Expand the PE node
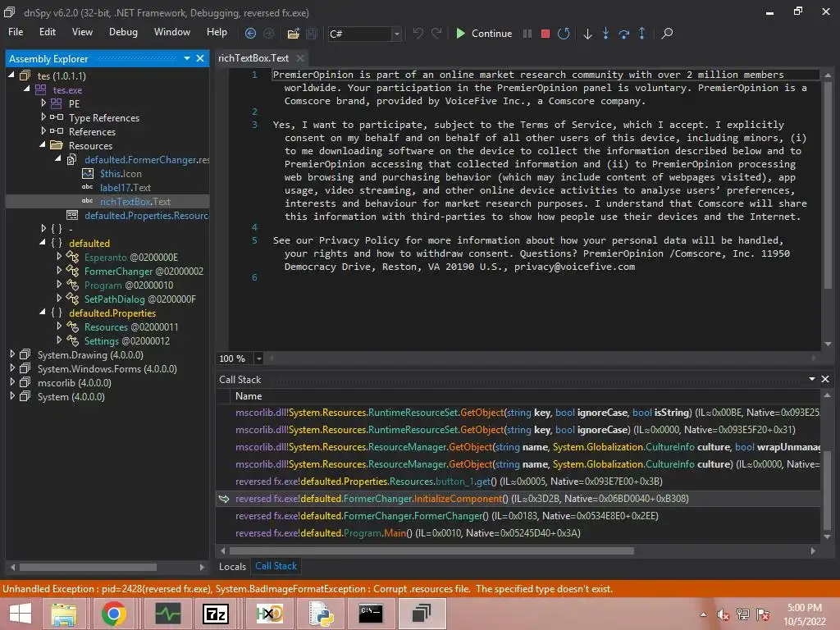The image size is (840, 630). pos(43,103)
